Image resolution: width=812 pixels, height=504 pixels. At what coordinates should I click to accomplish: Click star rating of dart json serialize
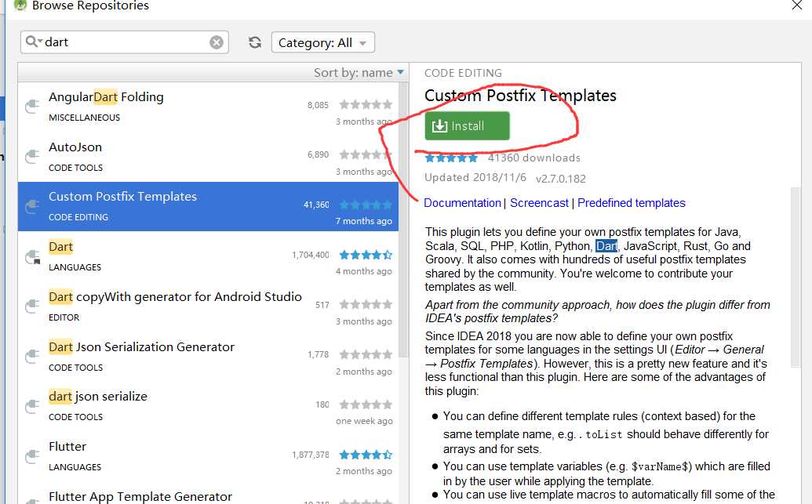[366, 404]
